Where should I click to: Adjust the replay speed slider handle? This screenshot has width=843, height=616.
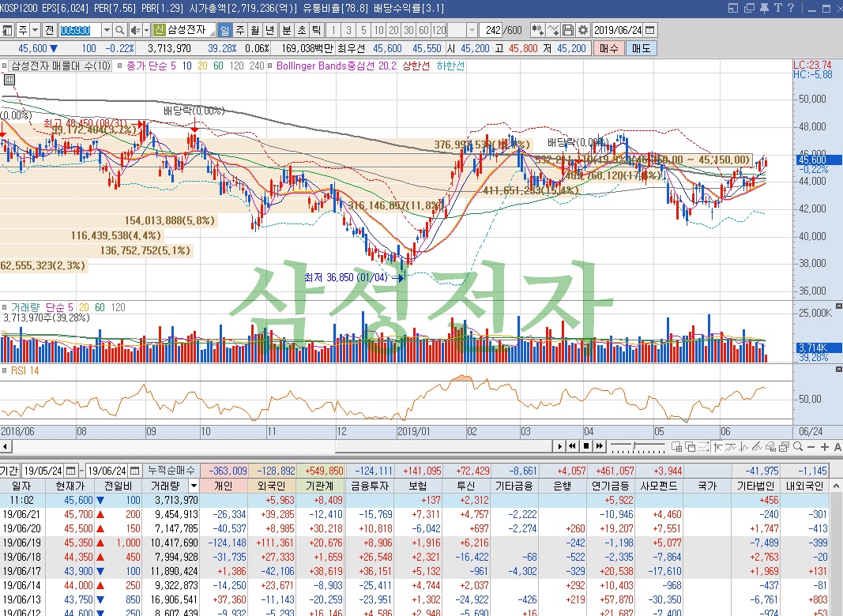pos(634,446)
